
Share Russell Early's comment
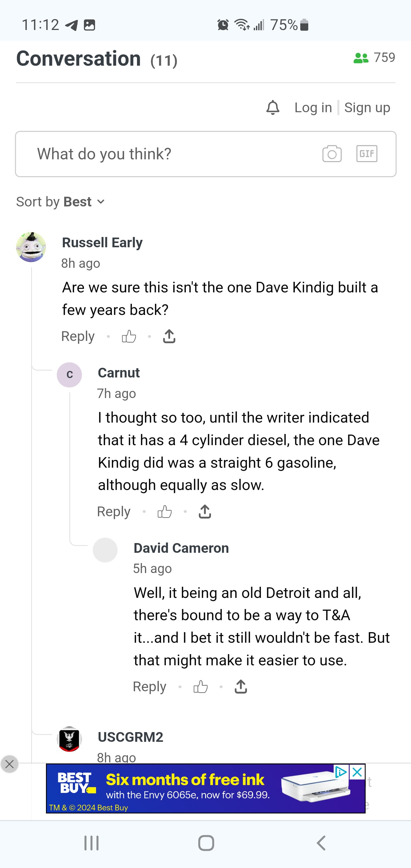click(x=169, y=336)
